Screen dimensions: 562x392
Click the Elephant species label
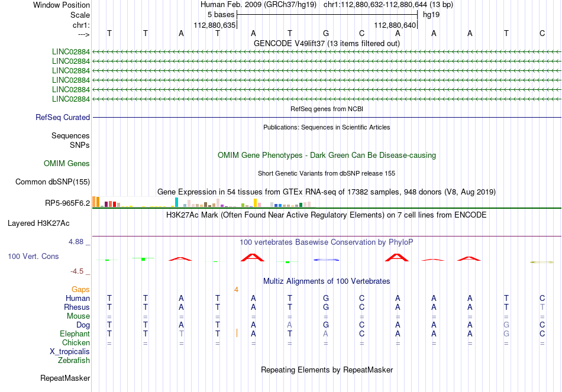[x=75, y=333]
